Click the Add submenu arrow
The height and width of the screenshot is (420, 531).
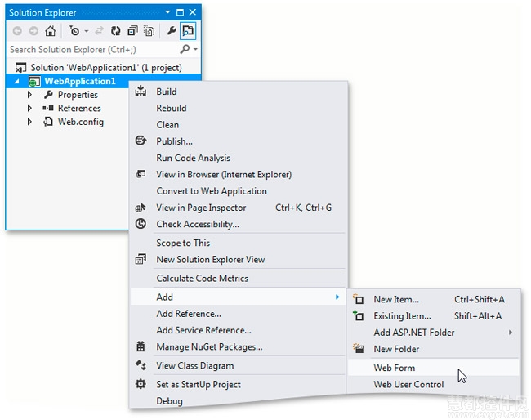[x=337, y=297]
